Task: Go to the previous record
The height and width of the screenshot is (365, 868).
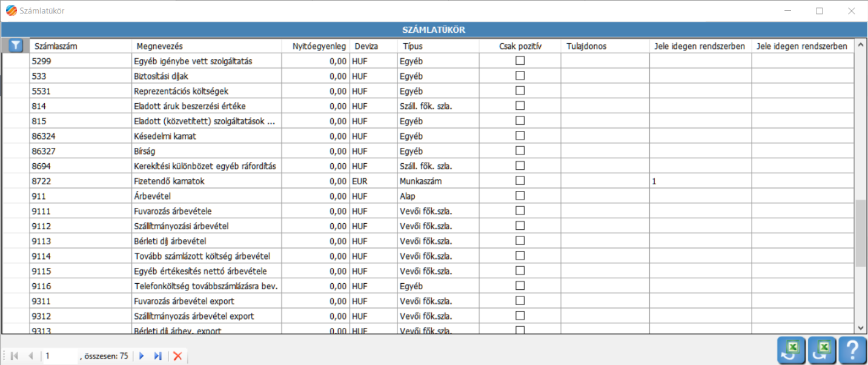Action: tap(30, 356)
